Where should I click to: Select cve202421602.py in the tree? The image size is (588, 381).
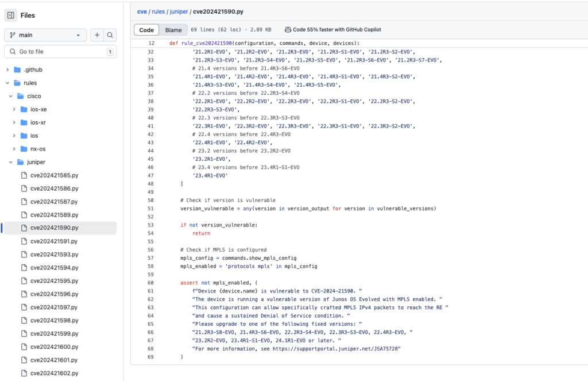tap(54, 373)
